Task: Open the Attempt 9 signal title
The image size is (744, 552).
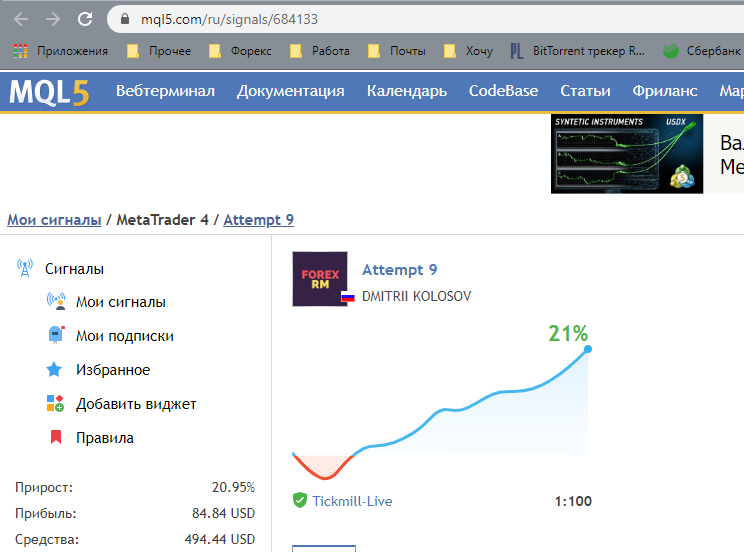Action: (x=400, y=270)
